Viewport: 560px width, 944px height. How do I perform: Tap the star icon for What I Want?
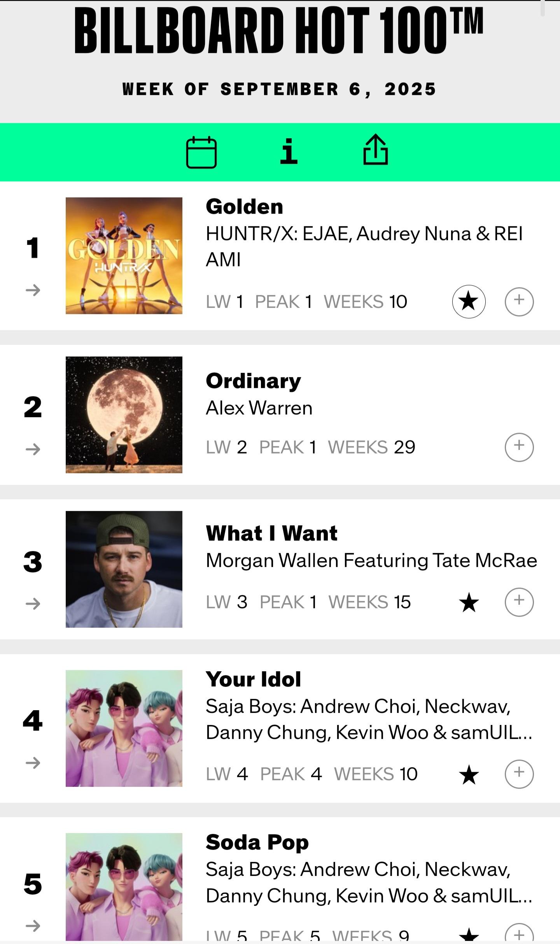[x=469, y=602]
